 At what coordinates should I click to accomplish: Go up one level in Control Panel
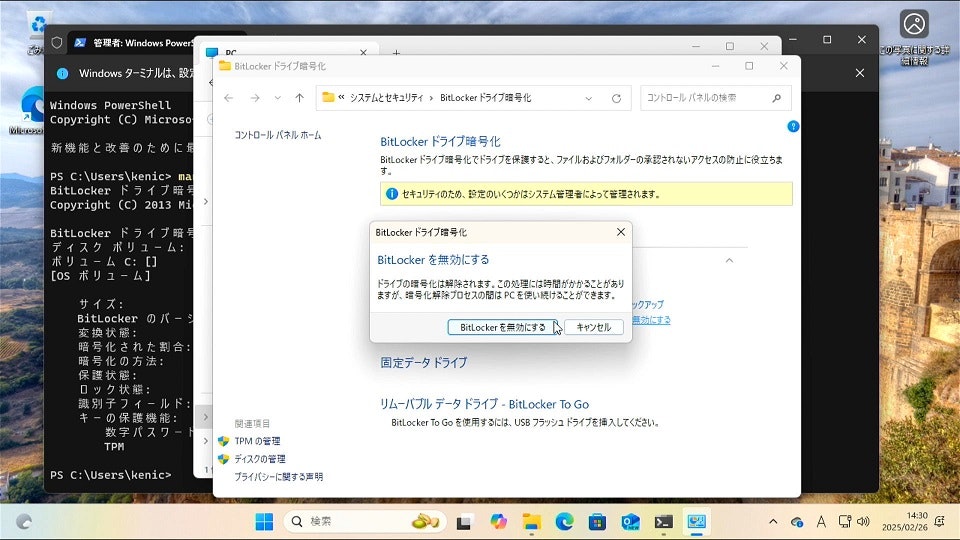click(x=299, y=98)
